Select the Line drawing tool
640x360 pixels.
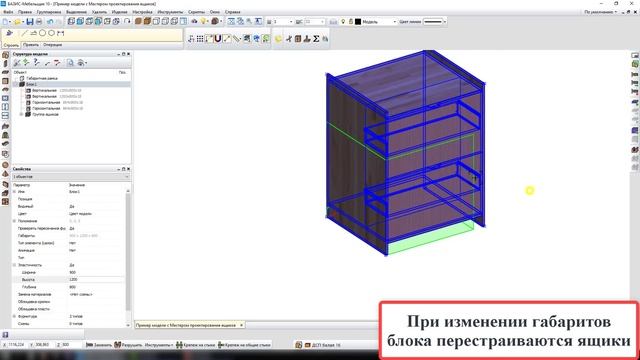pyautogui.click(x=24, y=33)
